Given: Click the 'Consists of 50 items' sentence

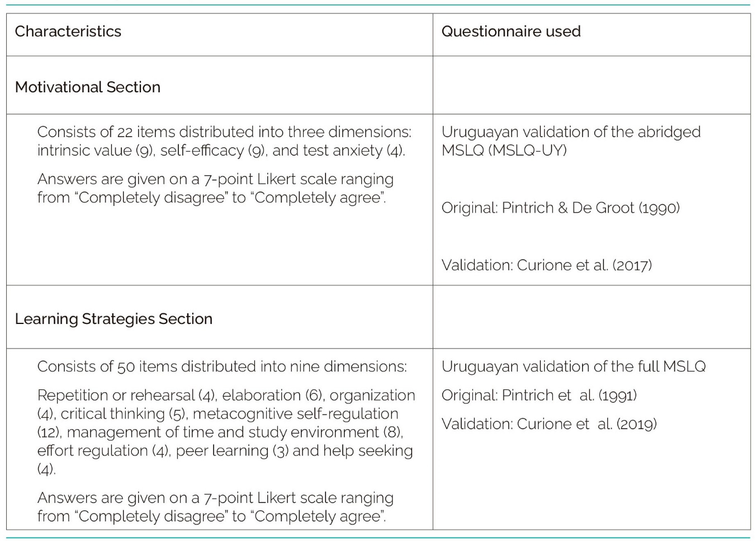Looking at the screenshot, I should pyautogui.click(x=222, y=366).
